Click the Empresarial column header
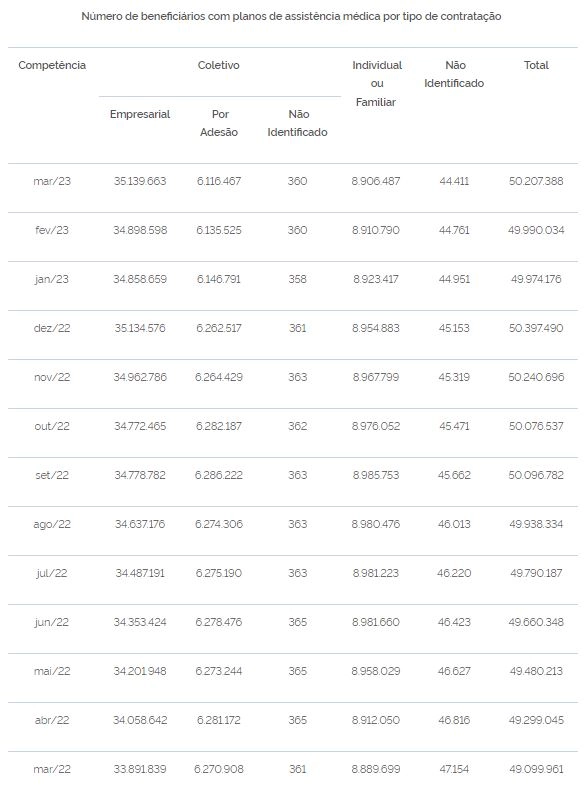This screenshot has width=588, height=790. (x=140, y=114)
